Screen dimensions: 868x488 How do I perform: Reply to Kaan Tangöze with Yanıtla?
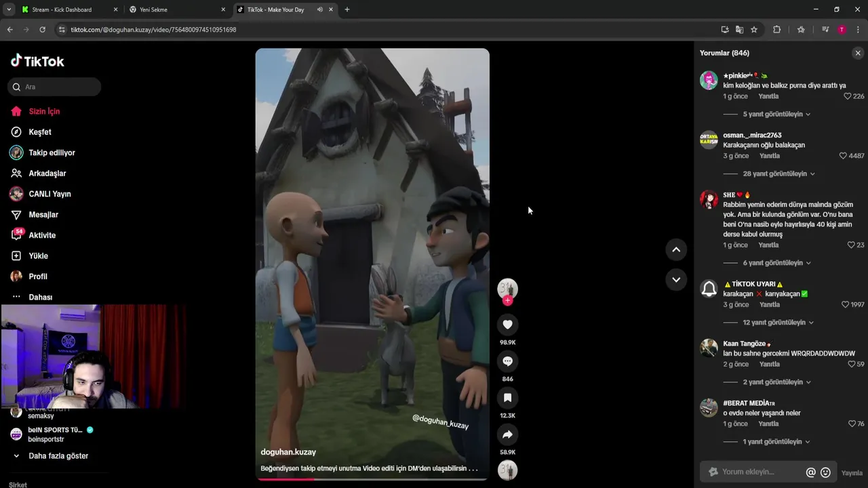click(770, 365)
